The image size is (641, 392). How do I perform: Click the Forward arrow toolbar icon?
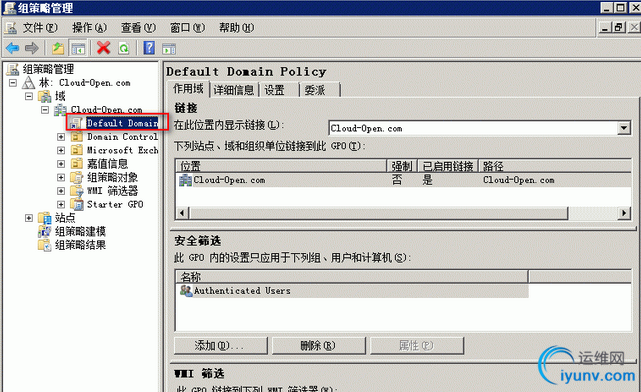pyautogui.click(x=31, y=48)
